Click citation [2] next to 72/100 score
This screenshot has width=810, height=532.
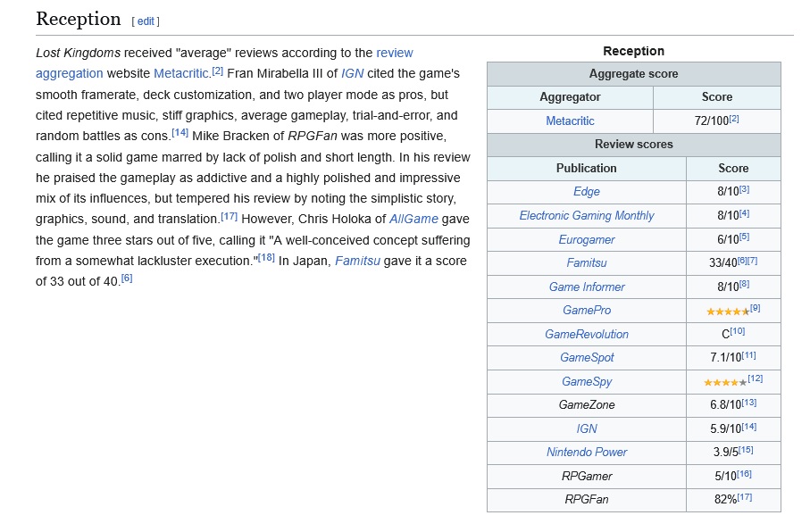click(x=734, y=119)
